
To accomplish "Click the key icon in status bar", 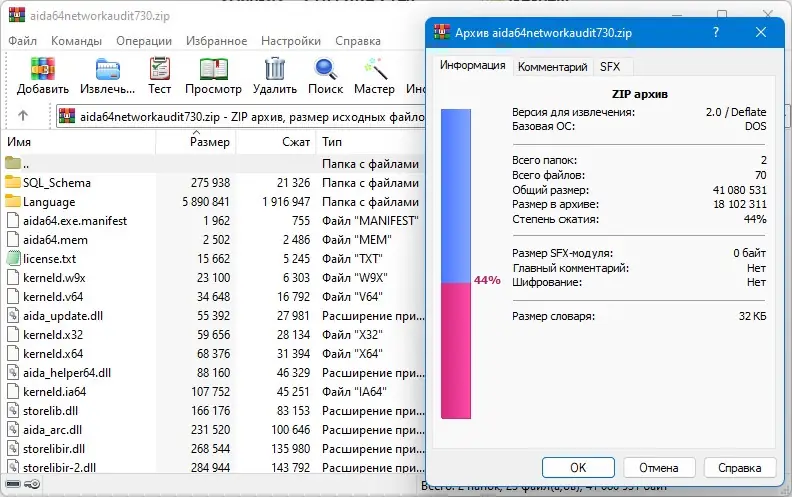I will click(32, 484).
